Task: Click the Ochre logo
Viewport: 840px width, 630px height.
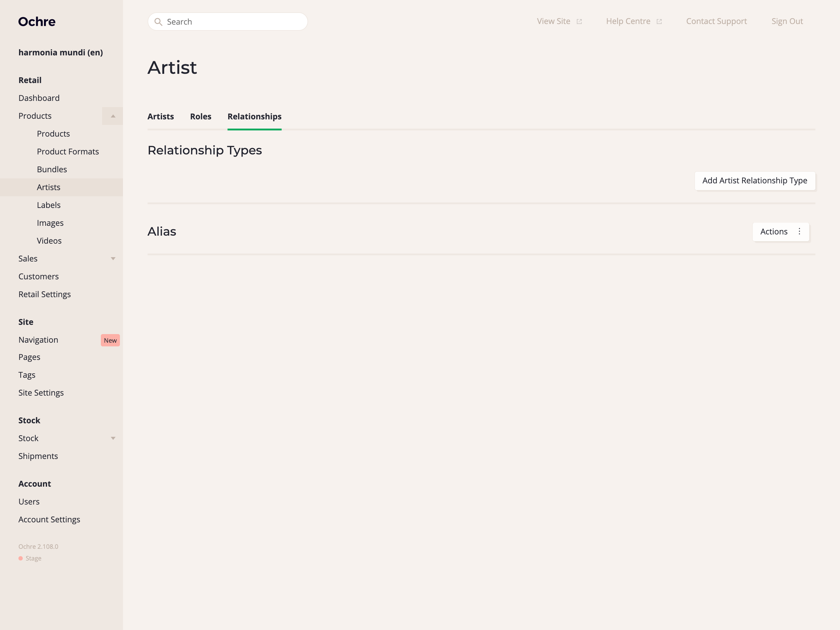Action: 37,22
